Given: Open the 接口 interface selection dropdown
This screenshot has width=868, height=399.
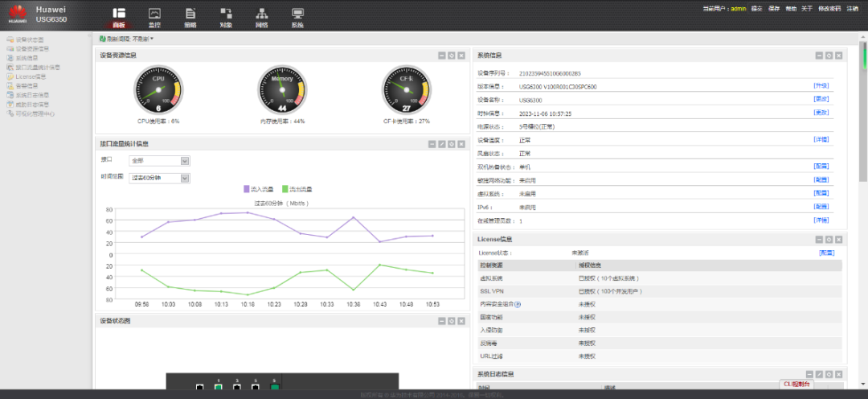Looking at the screenshot, I should coord(160,161).
